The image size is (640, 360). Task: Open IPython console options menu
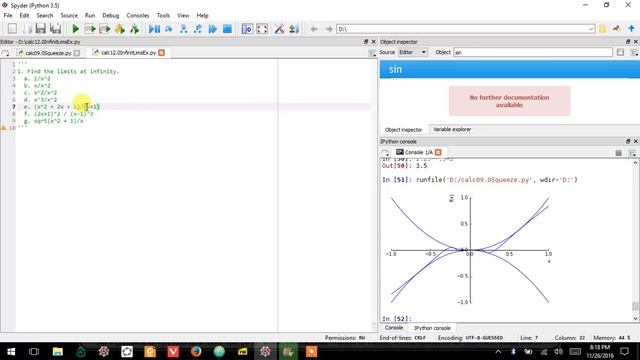633,153
